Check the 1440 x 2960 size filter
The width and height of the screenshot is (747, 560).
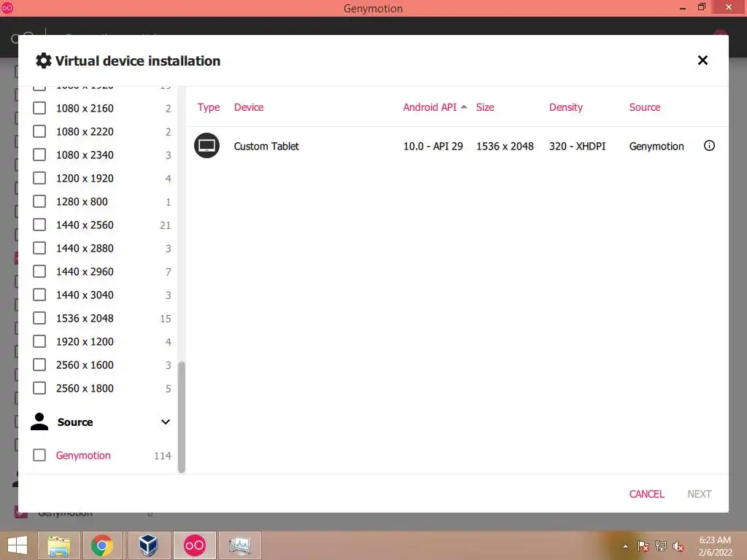(x=39, y=271)
